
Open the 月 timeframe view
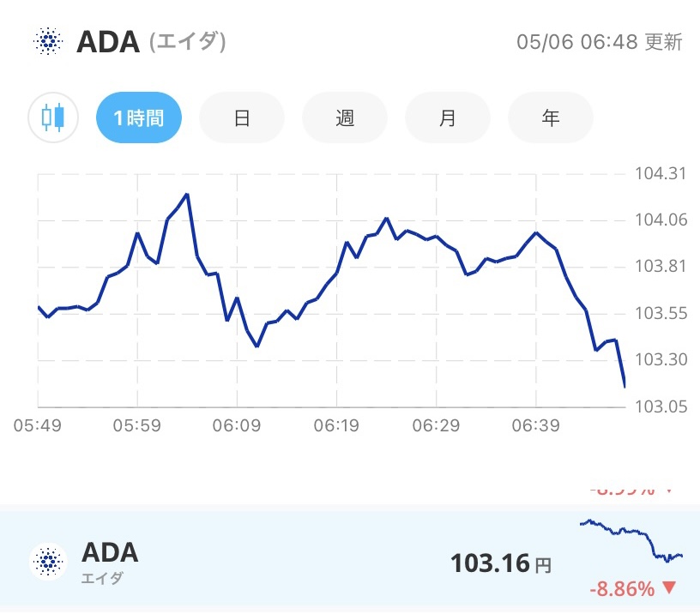click(448, 117)
